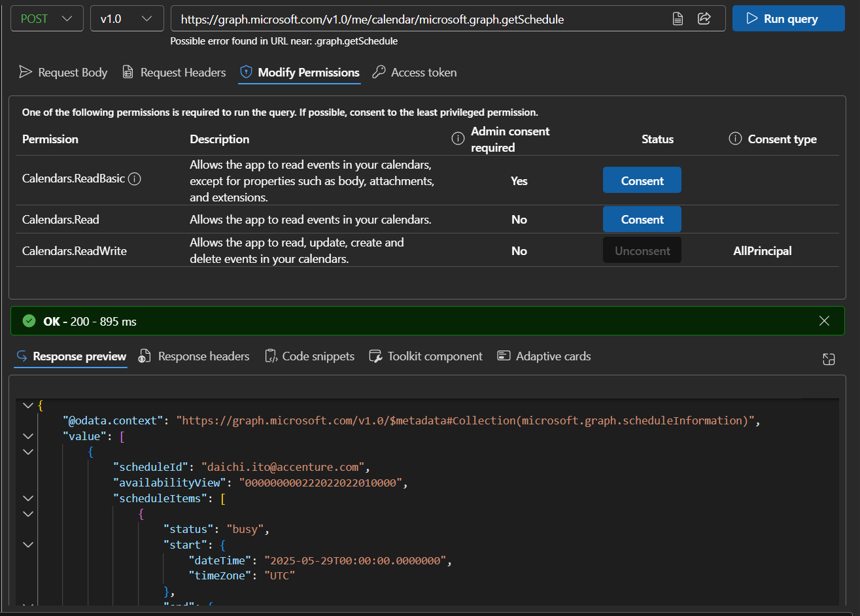Click info icon beside Consent type header
Viewport: 860px width, 616px height.
click(735, 139)
